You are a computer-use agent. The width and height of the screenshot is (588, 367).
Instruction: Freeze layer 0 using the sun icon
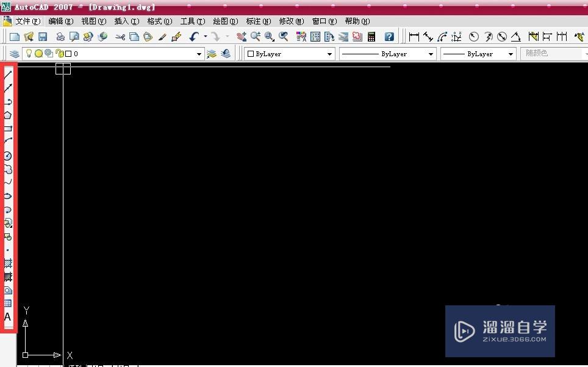coord(38,53)
